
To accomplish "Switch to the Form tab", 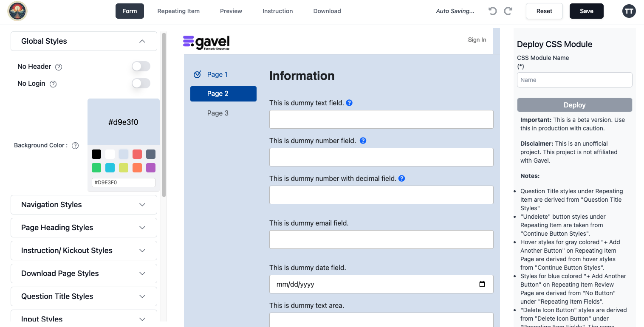I will click(130, 11).
